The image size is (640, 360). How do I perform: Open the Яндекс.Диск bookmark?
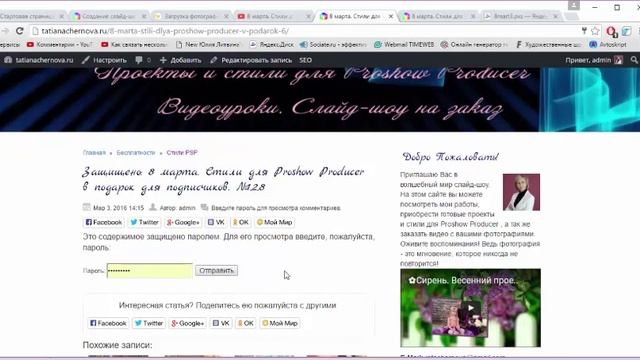pyautogui.click(x=271, y=44)
